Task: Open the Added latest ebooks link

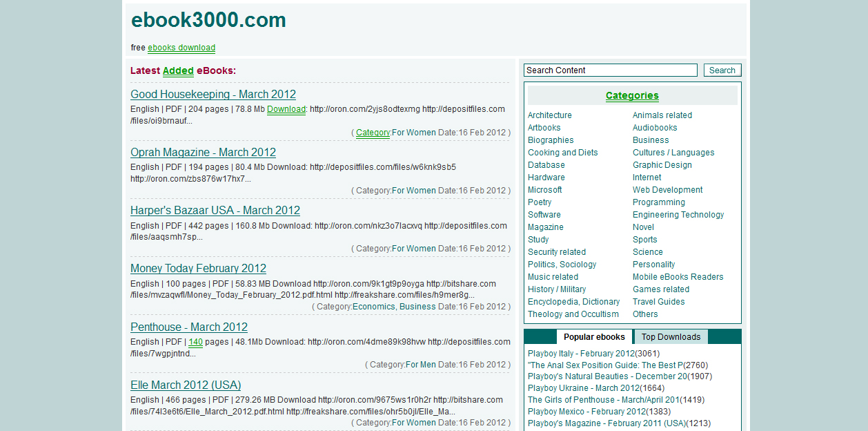Action: (178, 70)
